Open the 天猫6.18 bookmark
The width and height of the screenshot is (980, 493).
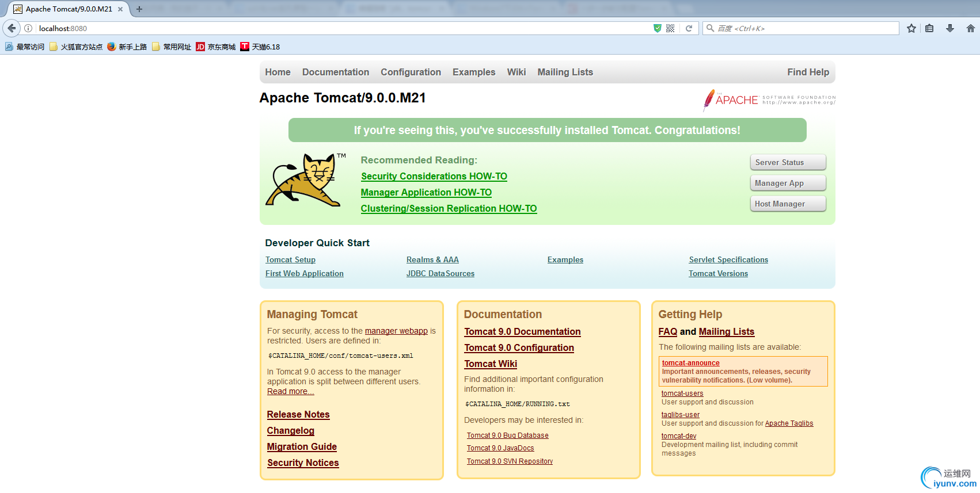pos(260,47)
